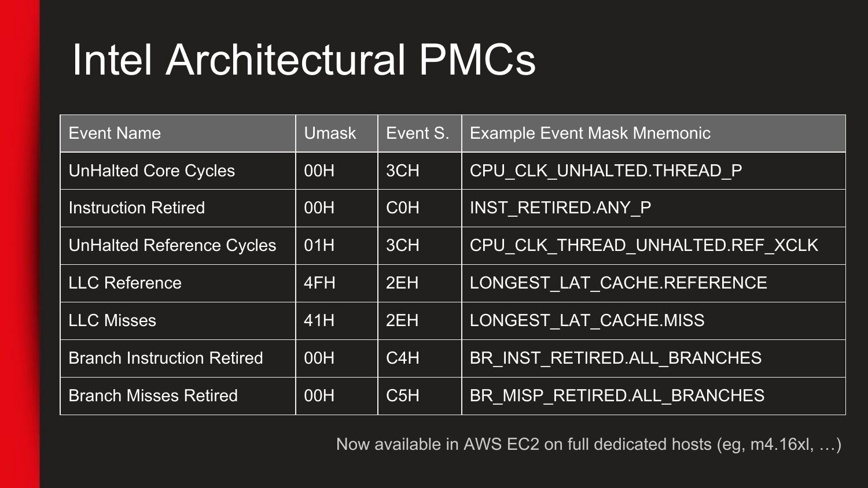Image resolution: width=868 pixels, height=488 pixels.
Task: Select the Event S. column header
Action: (417, 134)
